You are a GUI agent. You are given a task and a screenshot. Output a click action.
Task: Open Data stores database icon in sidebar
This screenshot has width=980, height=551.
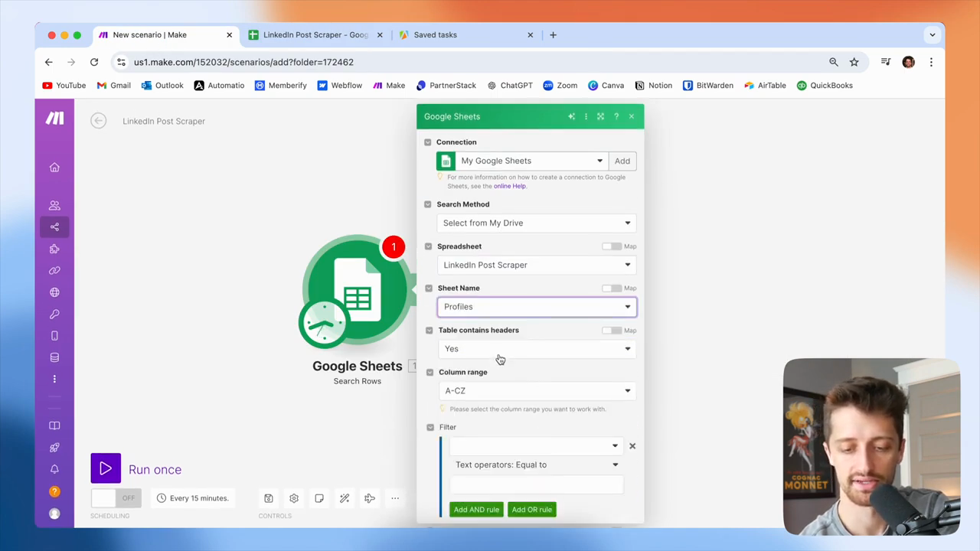tap(54, 357)
